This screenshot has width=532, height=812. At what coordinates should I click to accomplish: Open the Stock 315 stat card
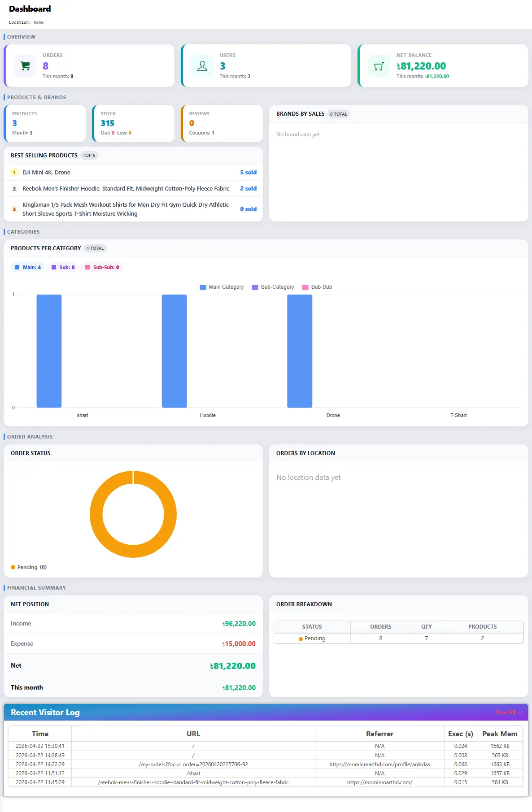tap(133, 123)
